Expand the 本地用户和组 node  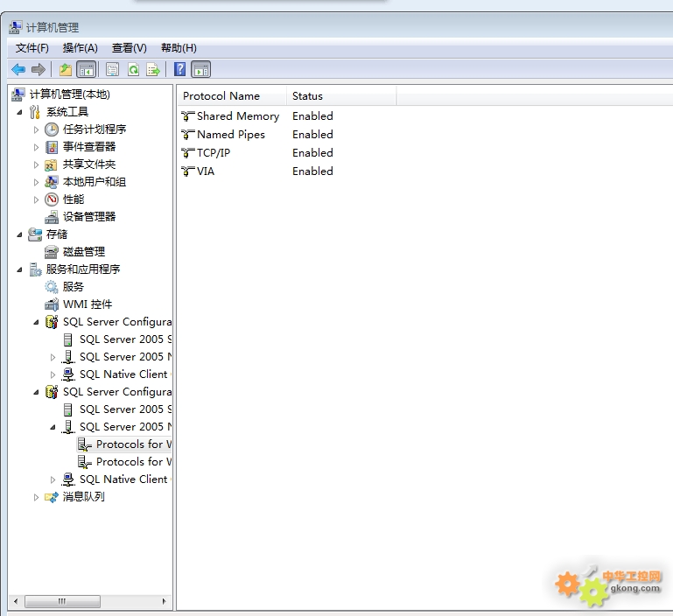(36, 183)
